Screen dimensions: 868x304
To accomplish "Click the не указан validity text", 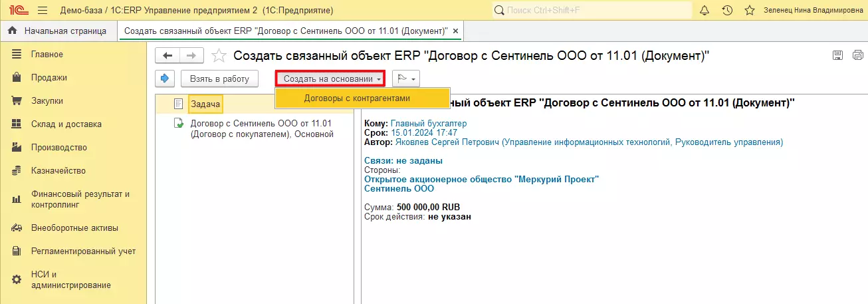I will point(450,216).
